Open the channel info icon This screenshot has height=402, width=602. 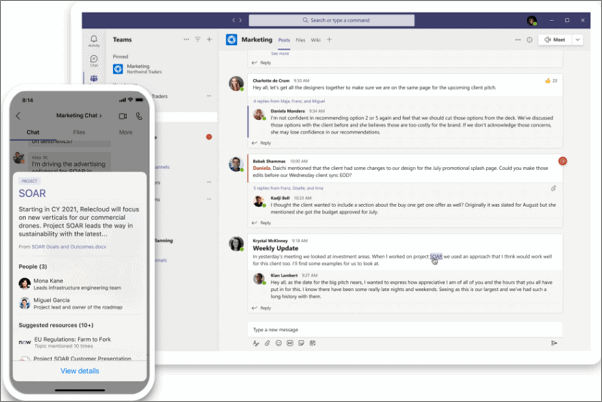529,40
